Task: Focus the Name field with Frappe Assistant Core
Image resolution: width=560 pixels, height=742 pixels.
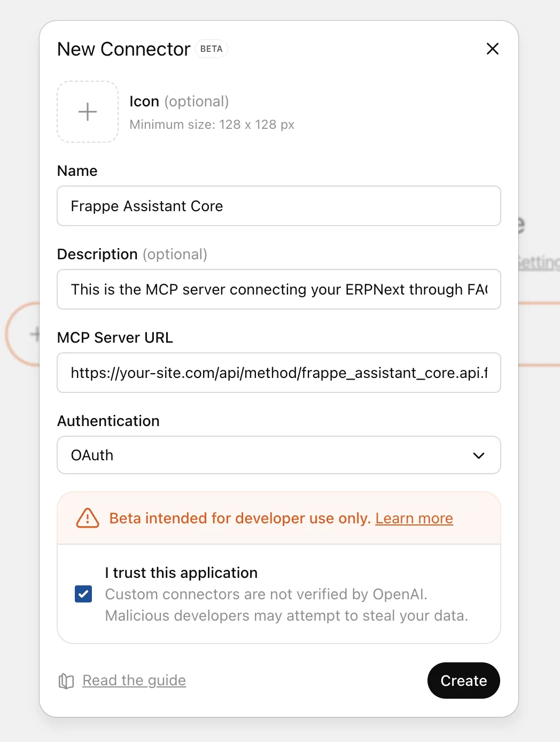Action: pyautogui.click(x=278, y=206)
